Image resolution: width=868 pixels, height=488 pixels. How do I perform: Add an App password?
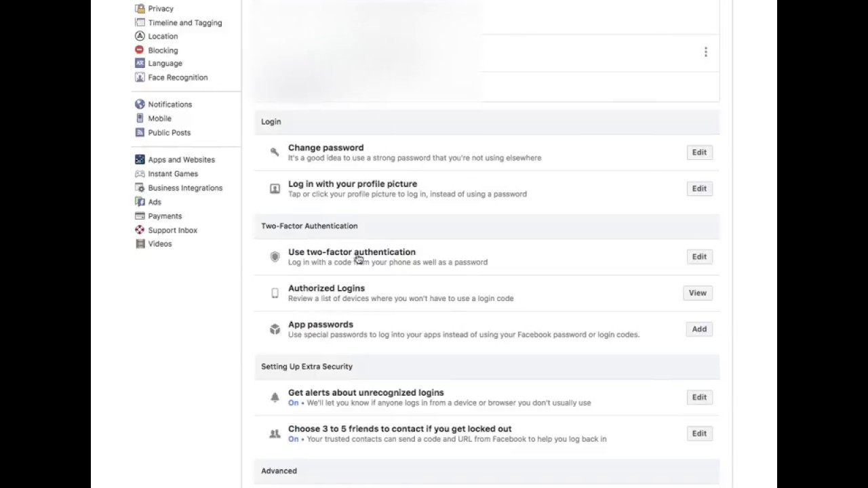coord(699,329)
